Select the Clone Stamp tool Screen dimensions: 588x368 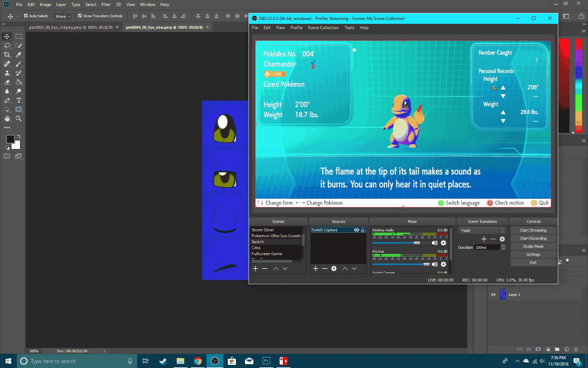tap(7, 73)
